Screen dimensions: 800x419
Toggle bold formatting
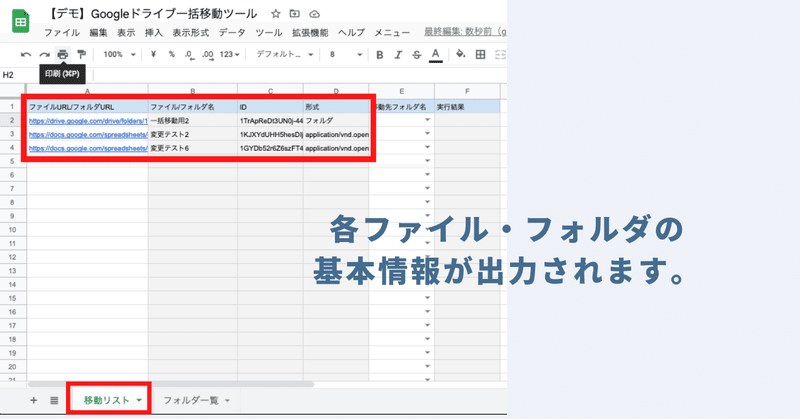[x=380, y=55]
